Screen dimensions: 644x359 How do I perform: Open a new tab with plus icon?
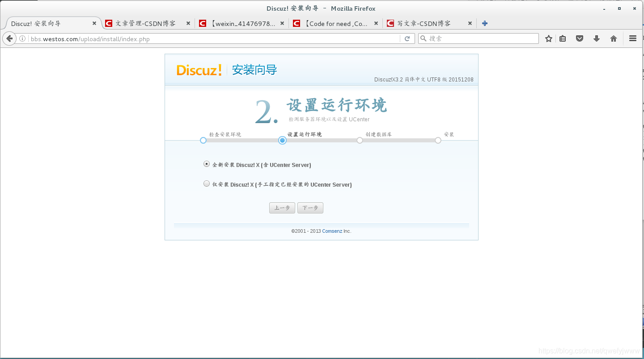pos(485,24)
